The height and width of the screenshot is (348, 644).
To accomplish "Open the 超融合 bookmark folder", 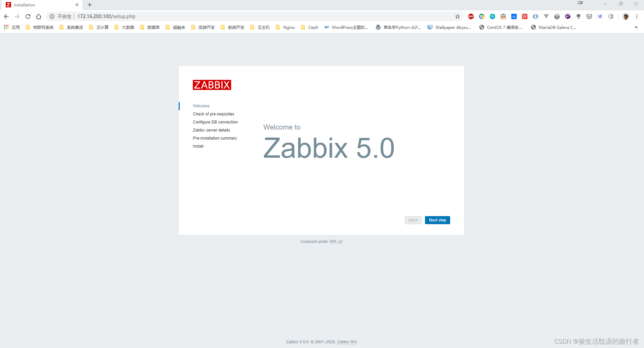I will (x=175, y=27).
